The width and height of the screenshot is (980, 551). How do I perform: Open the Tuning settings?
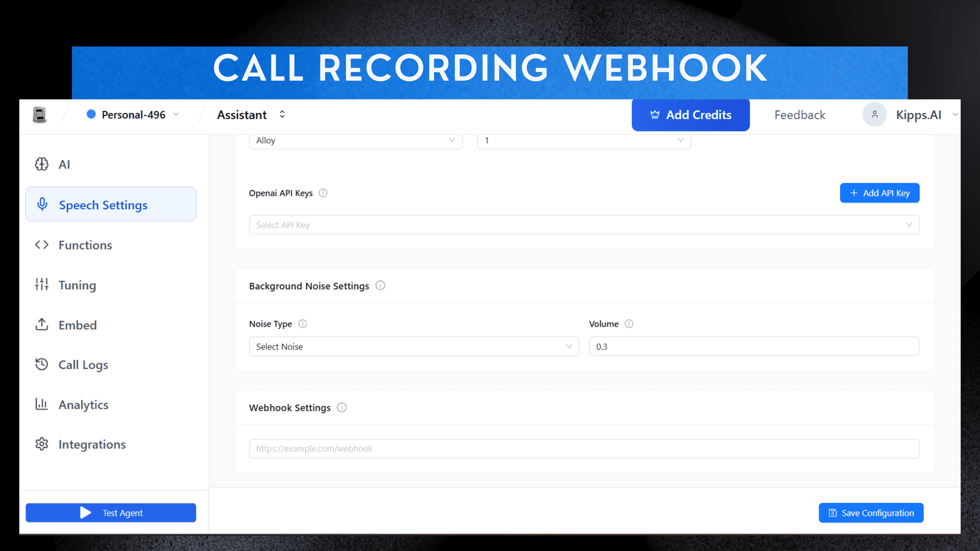pyautogui.click(x=77, y=285)
